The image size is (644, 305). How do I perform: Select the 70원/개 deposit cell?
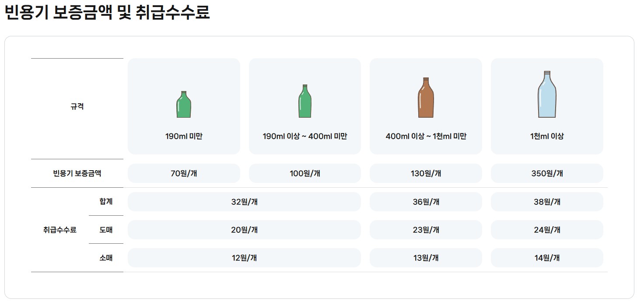coord(183,173)
